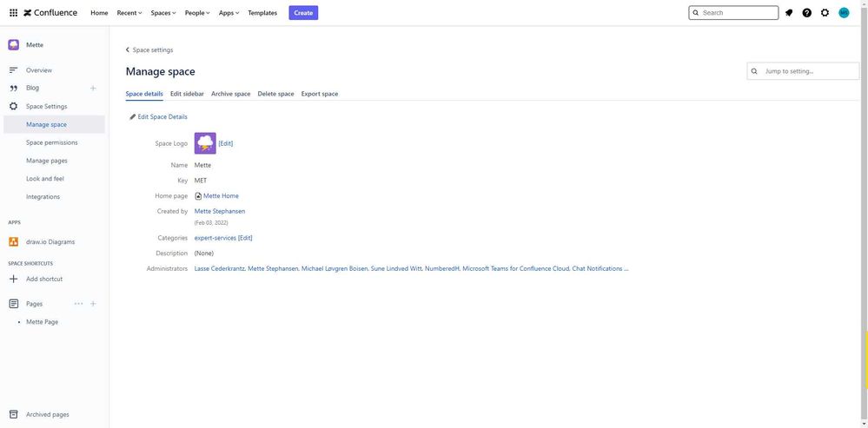This screenshot has width=868, height=428.
Task: Click the Create button
Action: [x=303, y=13]
